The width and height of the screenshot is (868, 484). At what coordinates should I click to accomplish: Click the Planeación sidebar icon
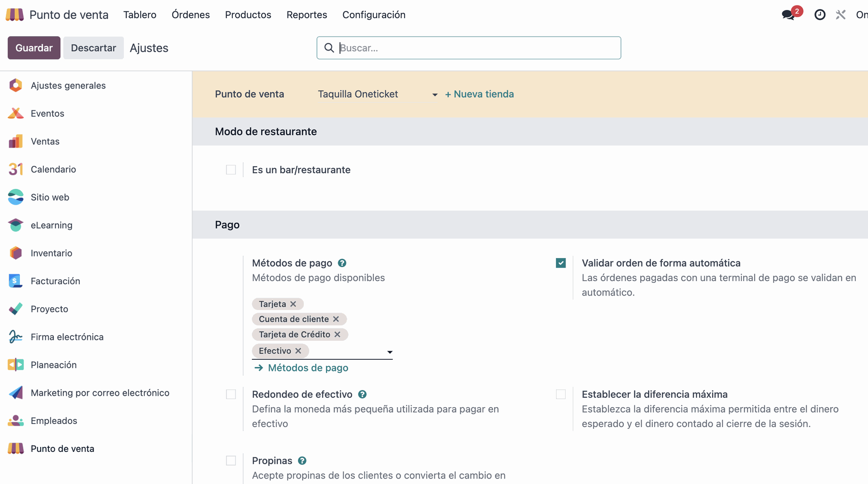[x=16, y=365]
